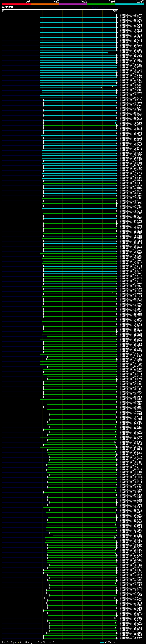146x644 pixels.
Task: Open hit UniRef100_Q9SSV9
Action: (x=131, y=339)
